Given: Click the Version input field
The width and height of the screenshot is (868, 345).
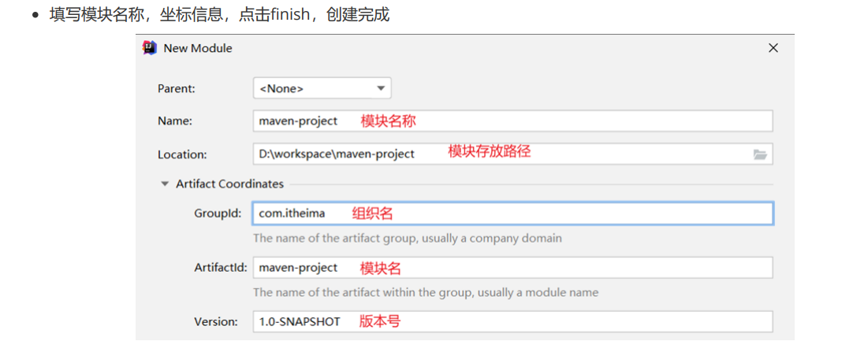Looking at the screenshot, I should click(x=512, y=321).
